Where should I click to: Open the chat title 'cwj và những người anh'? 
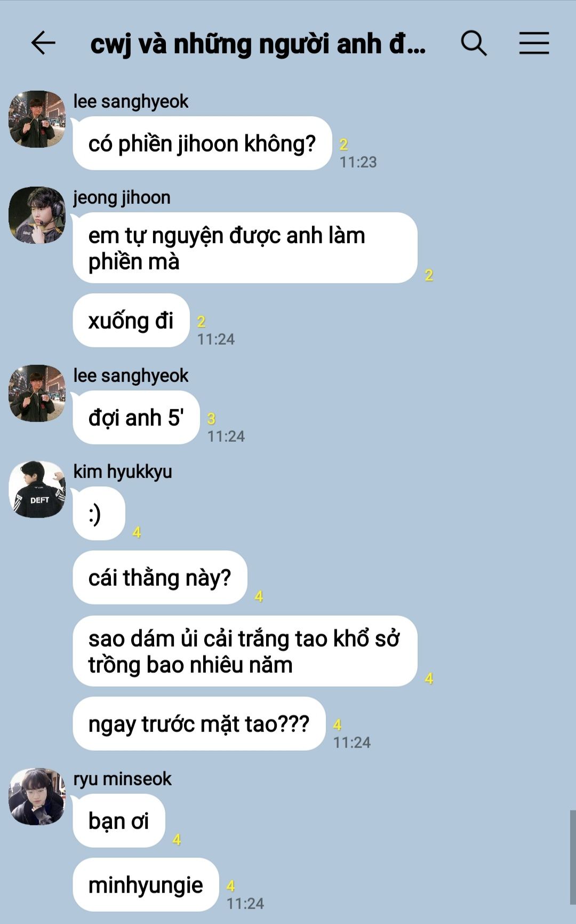point(258,44)
